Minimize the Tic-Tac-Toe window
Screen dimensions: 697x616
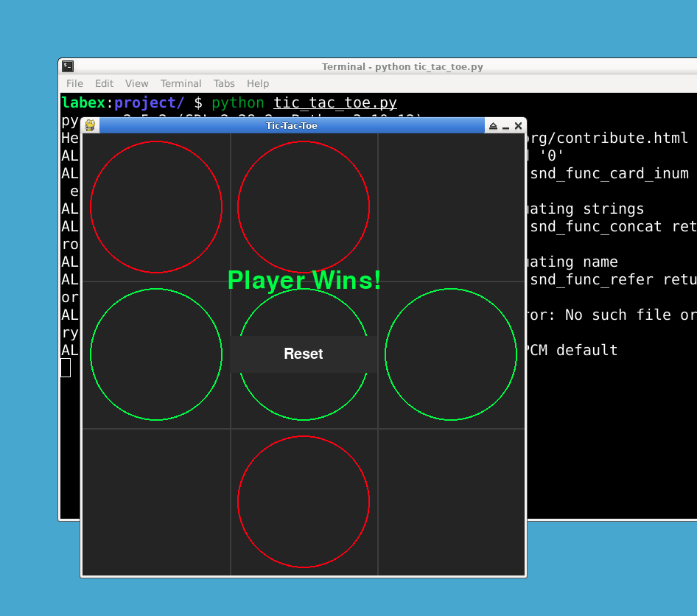pos(505,126)
